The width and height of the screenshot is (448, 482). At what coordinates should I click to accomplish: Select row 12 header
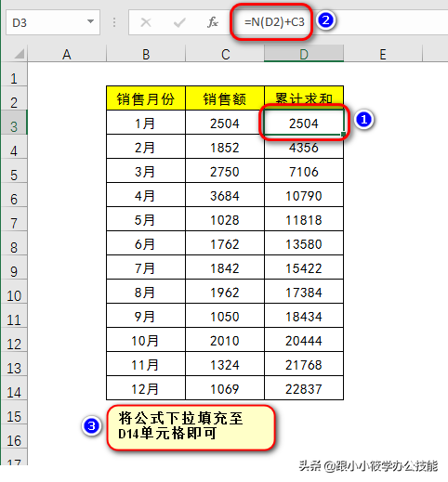pos(14,340)
